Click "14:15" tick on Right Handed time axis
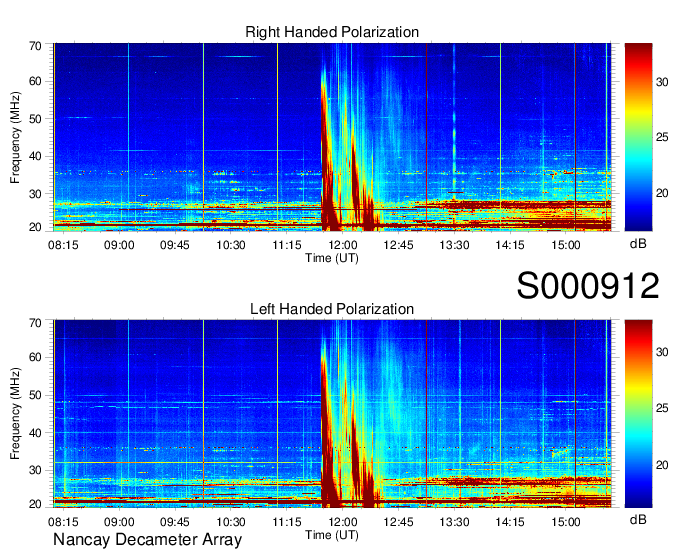The image size is (680, 552). coord(510,245)
